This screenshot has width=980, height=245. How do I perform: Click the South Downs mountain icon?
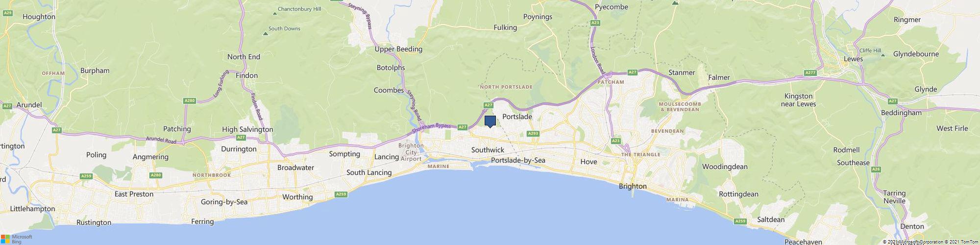(x=266, y=33)
